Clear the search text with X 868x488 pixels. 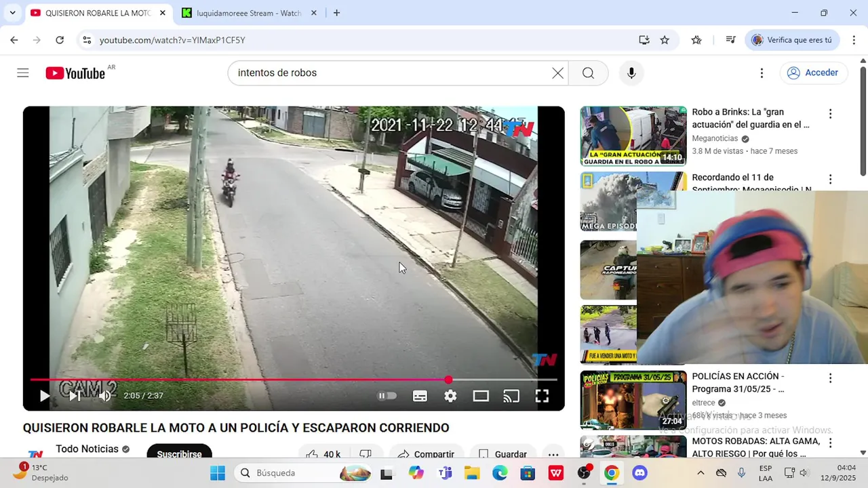tap(557, 73)
